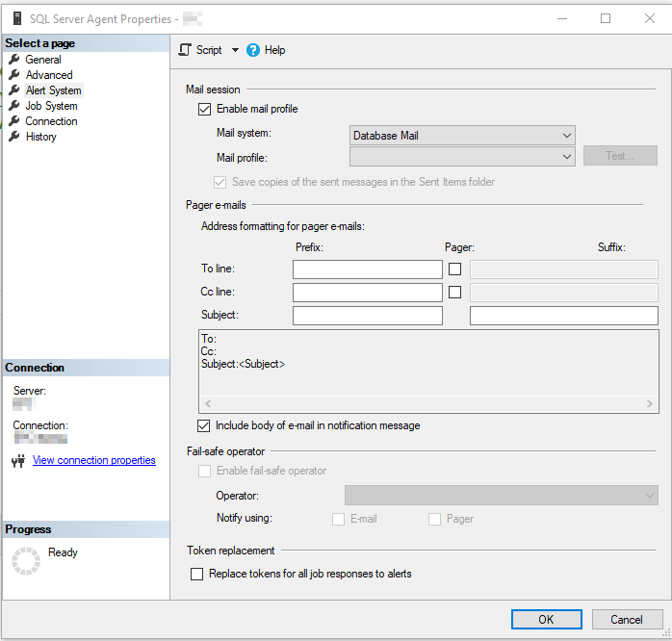The height and width of the screenshot is (641, 672).
Task: Open the General page
Action: pyautogui.click(x=43, y=60)
